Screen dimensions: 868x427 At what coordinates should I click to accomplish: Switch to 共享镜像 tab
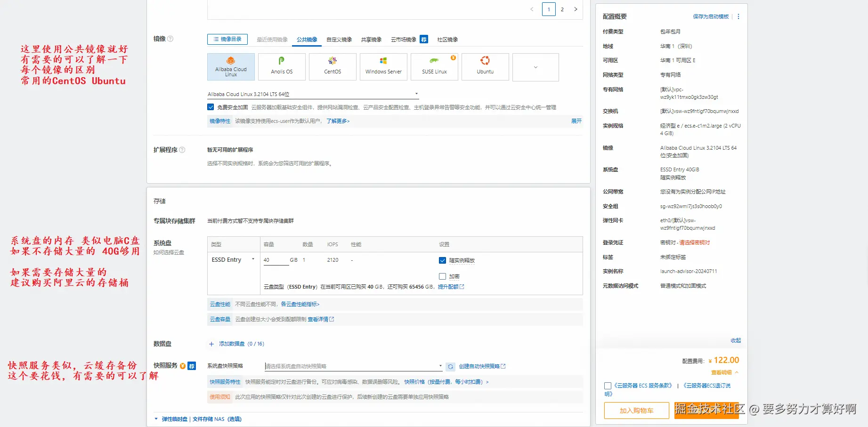(x=371, y=40)
